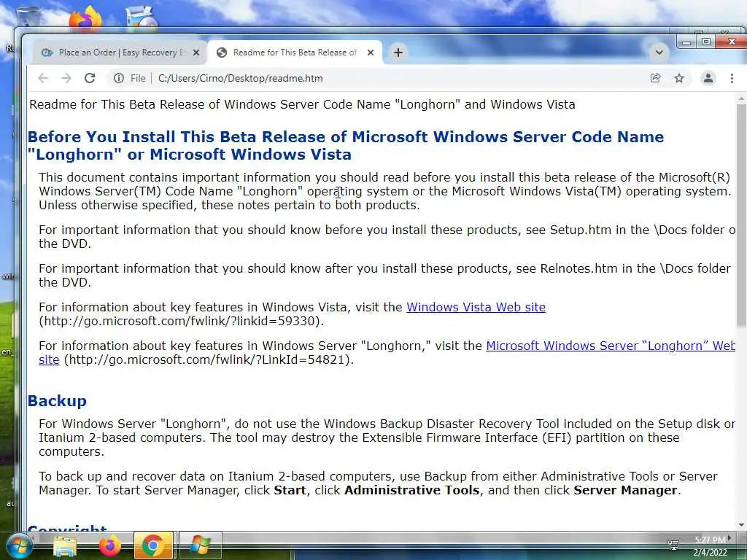Expand the tab search dropdown
Image resolution: width=747 pixels, height=560 pixels.
pos(659,52)
